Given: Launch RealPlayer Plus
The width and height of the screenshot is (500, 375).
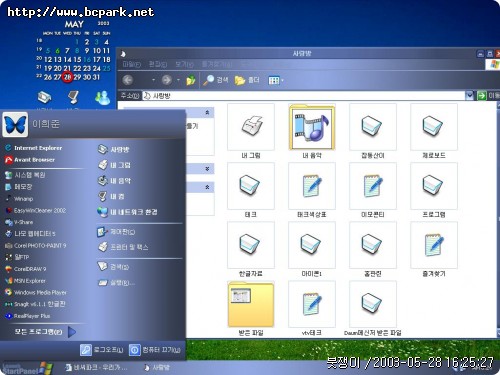Looking at the screenshot, I should click(27, 316).
